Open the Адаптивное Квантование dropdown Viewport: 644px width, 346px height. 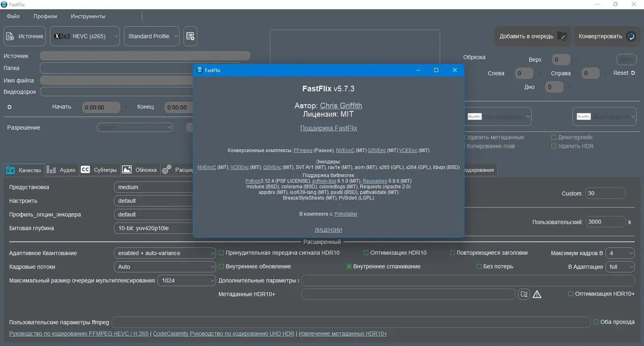pos(165,253)
